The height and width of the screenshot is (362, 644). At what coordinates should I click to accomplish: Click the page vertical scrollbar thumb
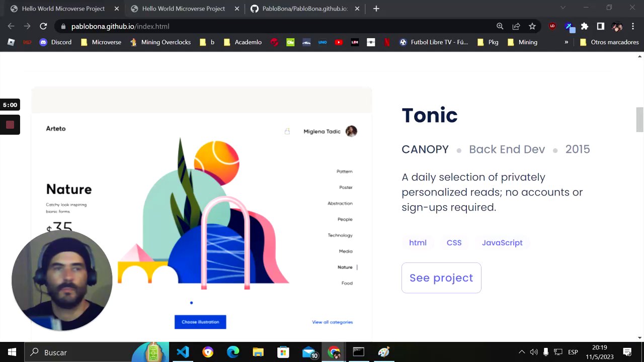click(639, 120)
